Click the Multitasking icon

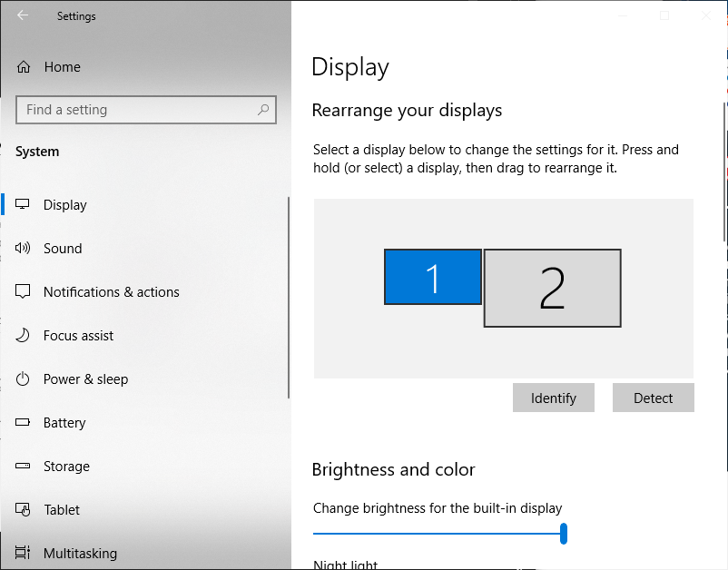[x=23, y=553]
